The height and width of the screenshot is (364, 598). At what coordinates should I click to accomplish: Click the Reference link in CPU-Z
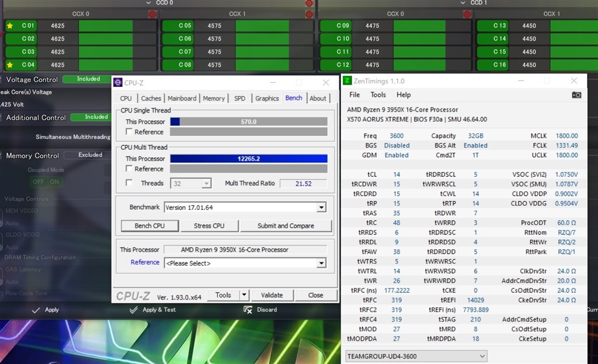pos(145,262)
